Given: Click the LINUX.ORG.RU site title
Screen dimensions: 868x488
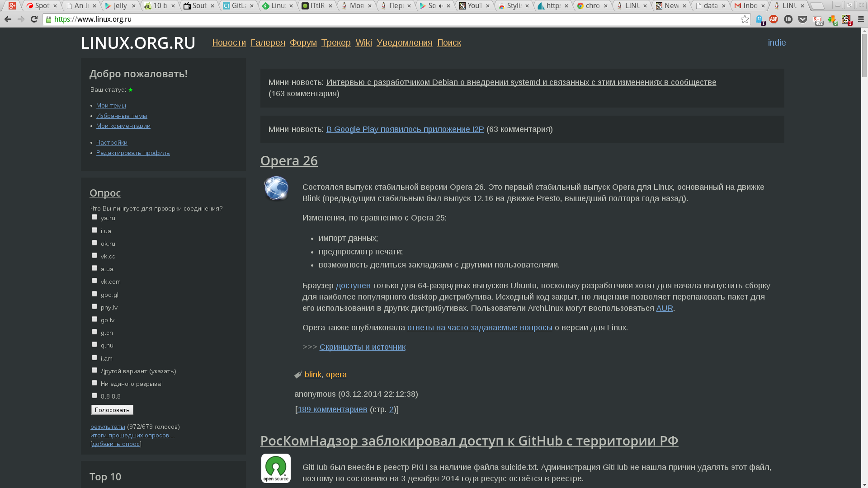Looking at the screenshot, I should tap(138, 43).
